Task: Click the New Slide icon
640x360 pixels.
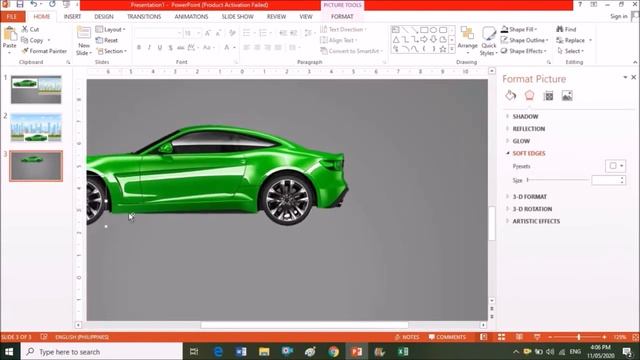Action: tap(84, 33)
